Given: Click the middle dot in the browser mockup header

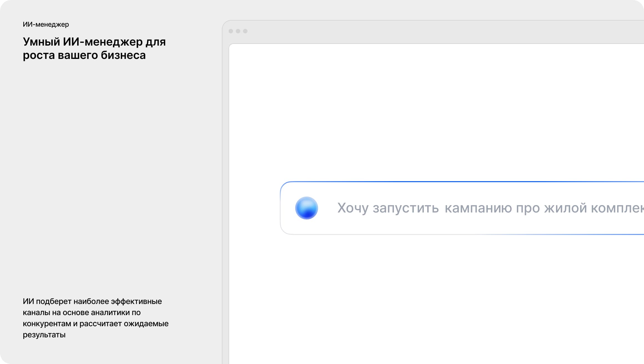Looking at the screenshot, I should (238, 31).
